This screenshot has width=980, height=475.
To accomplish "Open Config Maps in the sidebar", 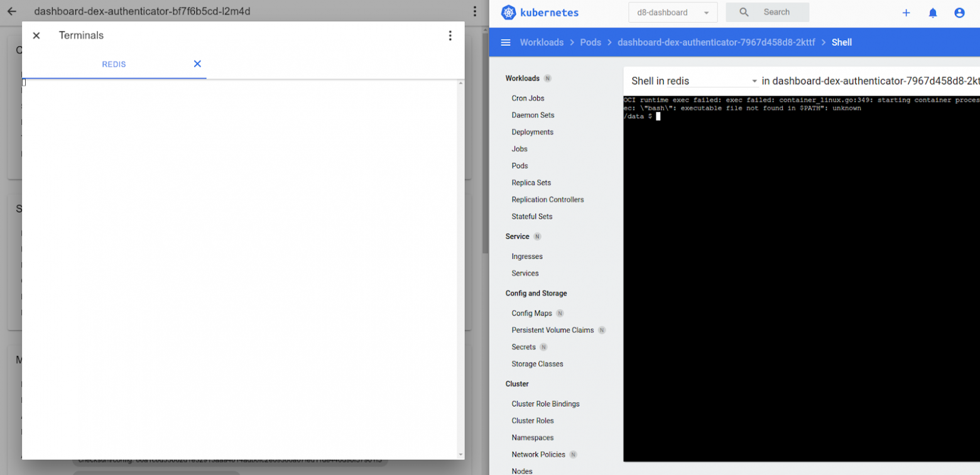I will (531, 313).
